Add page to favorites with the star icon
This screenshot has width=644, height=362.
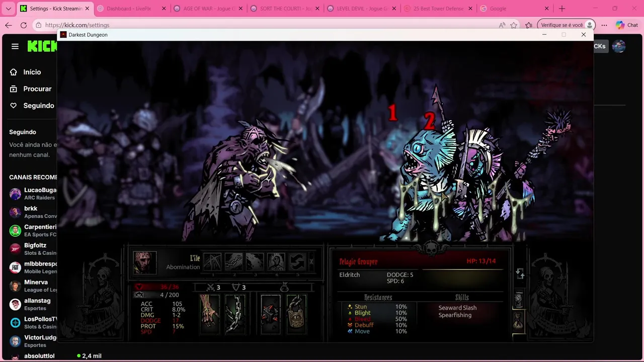[514, 25]
